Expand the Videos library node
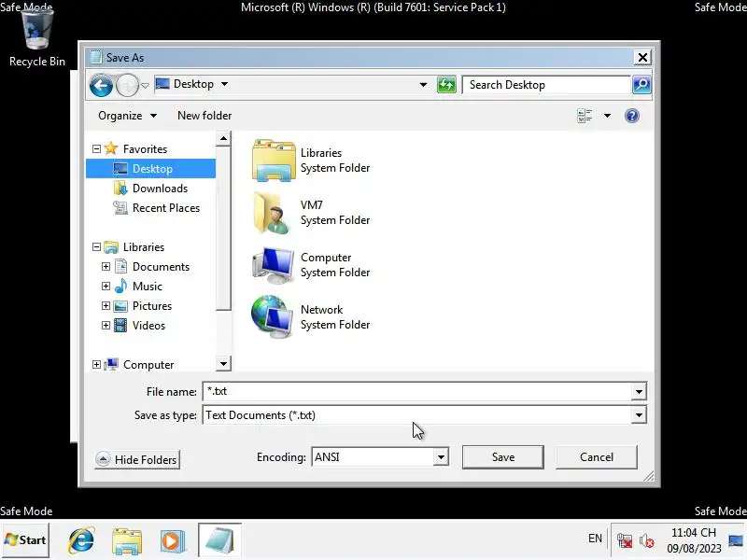This screenshot has width=747, height=560. tap(106, 325)
